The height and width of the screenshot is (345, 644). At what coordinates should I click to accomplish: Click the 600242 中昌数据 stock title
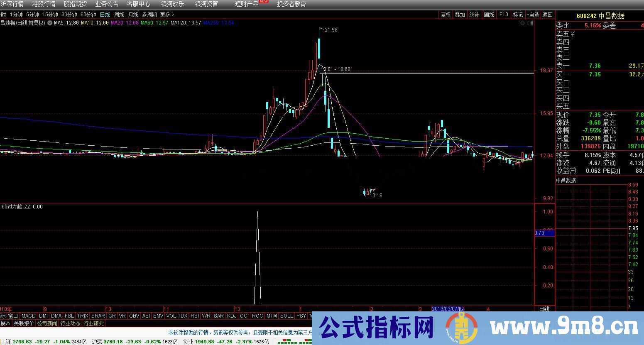(x=600, y=16)
